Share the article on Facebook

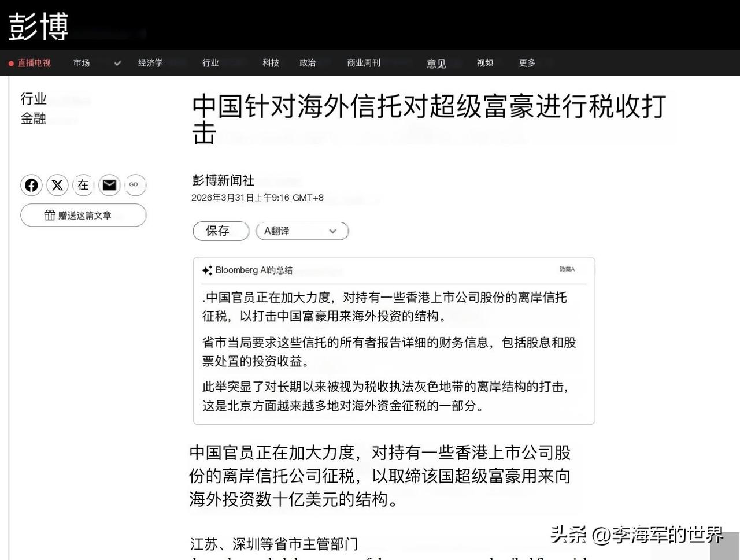pyautogui.click(x=31, y=185)
